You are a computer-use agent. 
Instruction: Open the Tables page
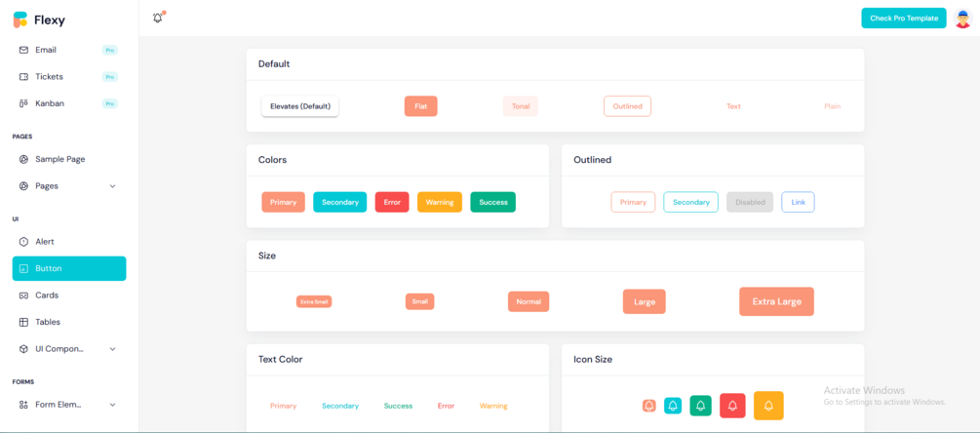pos(69,323)
